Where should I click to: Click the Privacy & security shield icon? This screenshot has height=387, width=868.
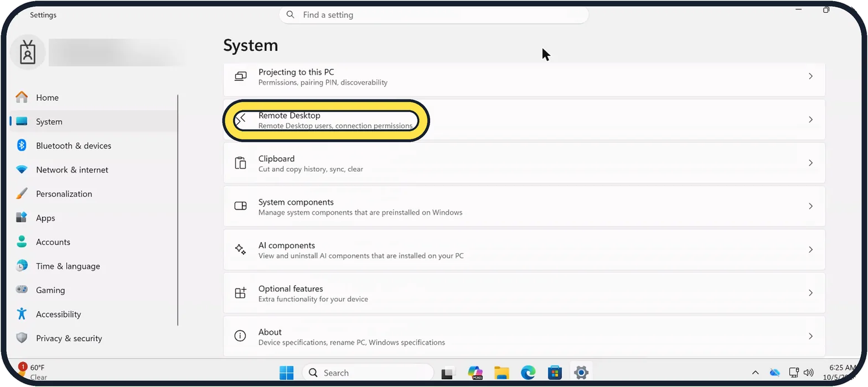point(22,338)
